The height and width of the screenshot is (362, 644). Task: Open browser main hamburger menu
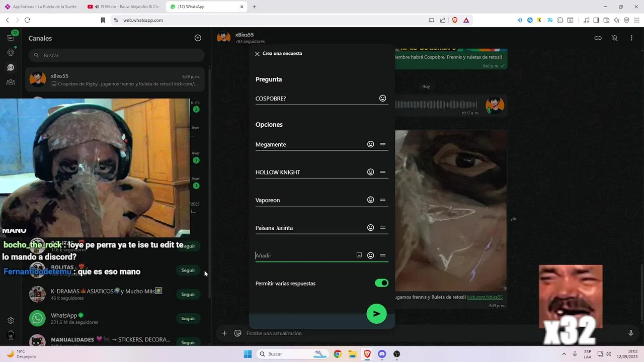coord(636,20)
